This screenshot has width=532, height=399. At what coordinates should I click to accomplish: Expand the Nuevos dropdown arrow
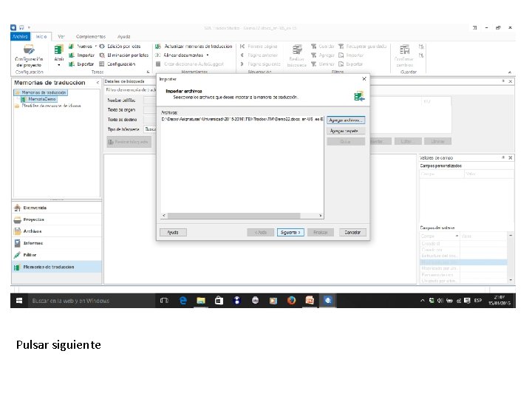pos(95,46)
